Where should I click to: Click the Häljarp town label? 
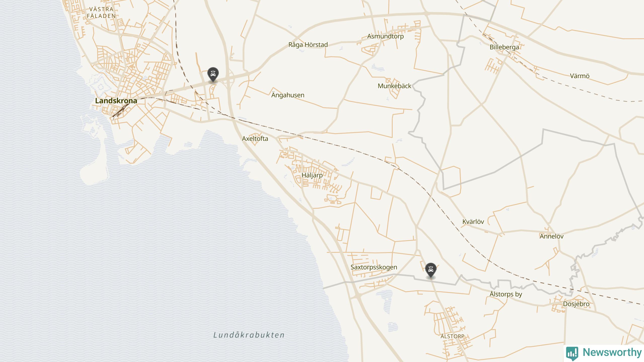click(312, 175)
